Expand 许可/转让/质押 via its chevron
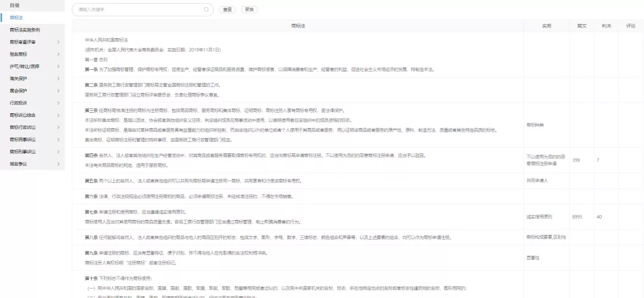This screenshot has width=644, height=298. tap(58, 66)
